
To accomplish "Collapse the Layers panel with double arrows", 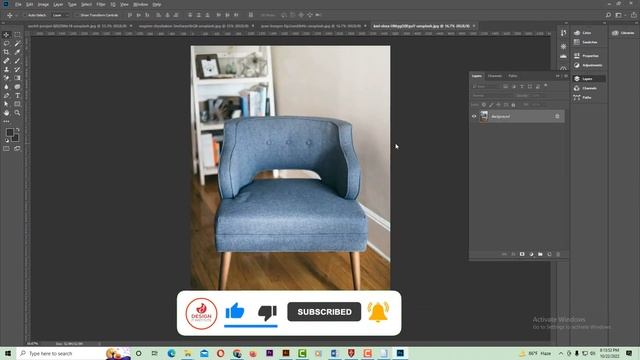I will [558, 76].
